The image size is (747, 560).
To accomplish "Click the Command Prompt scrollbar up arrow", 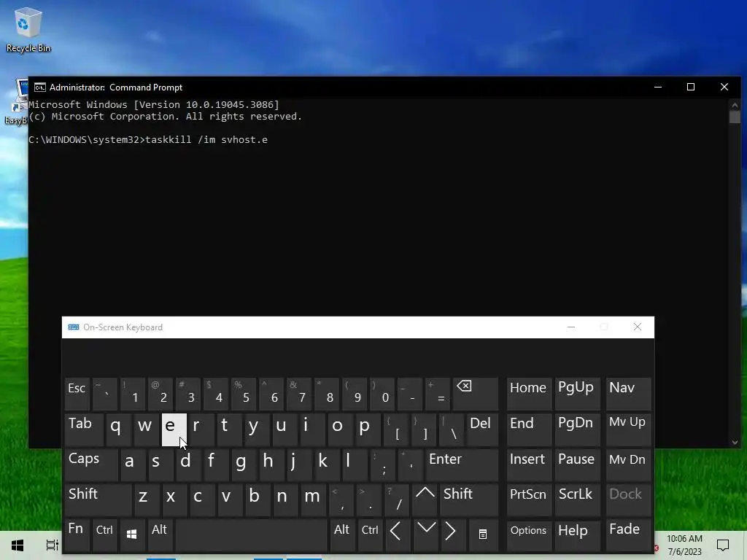I will [x=735, y=105].
